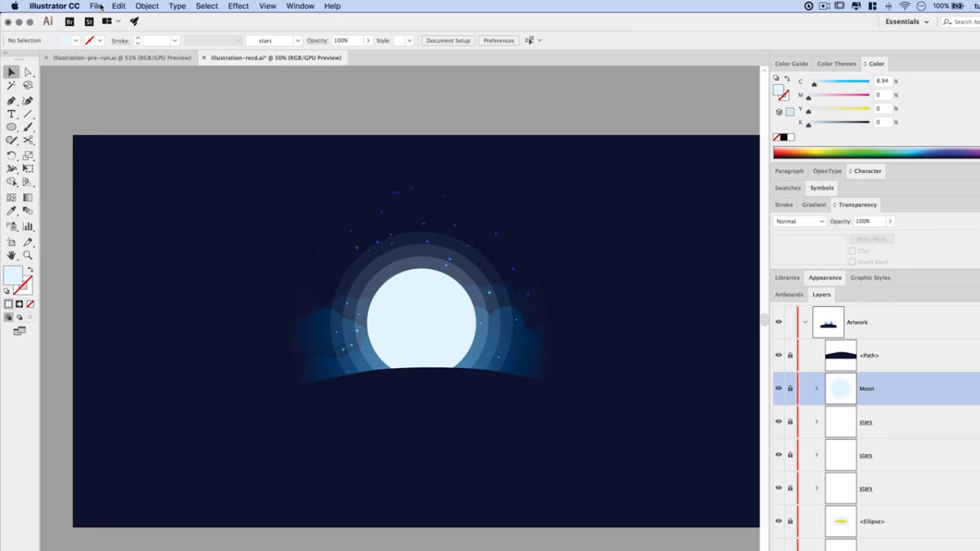
Task: Select the Paintbrush tool
Action: (28, 127)
